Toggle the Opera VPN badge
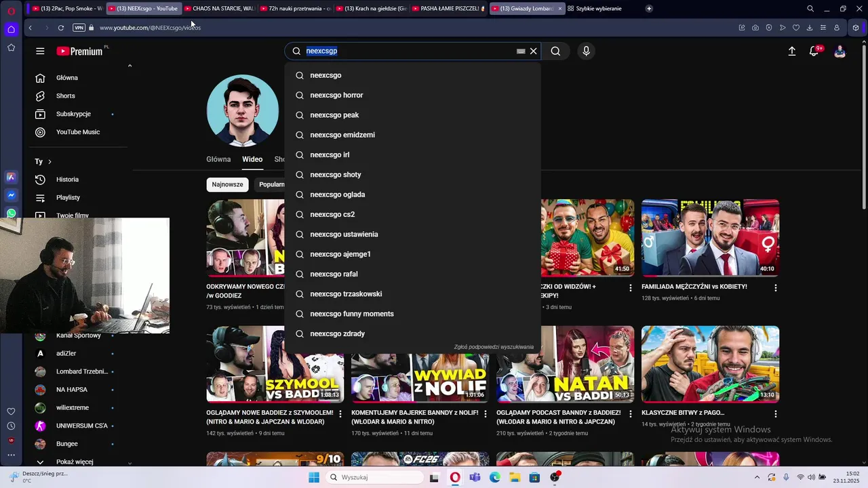This screenshot has width=868, height=488. [79, 28]
